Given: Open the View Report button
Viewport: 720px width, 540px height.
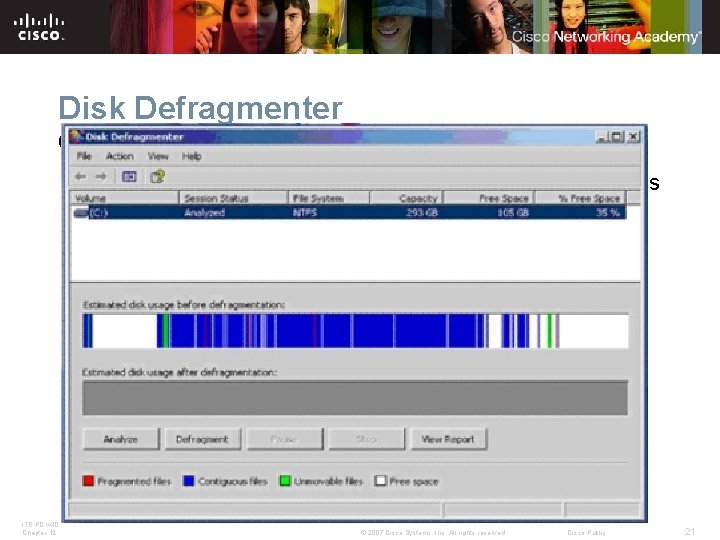Looking at the screenshot, I should click(x=449, y=439).
